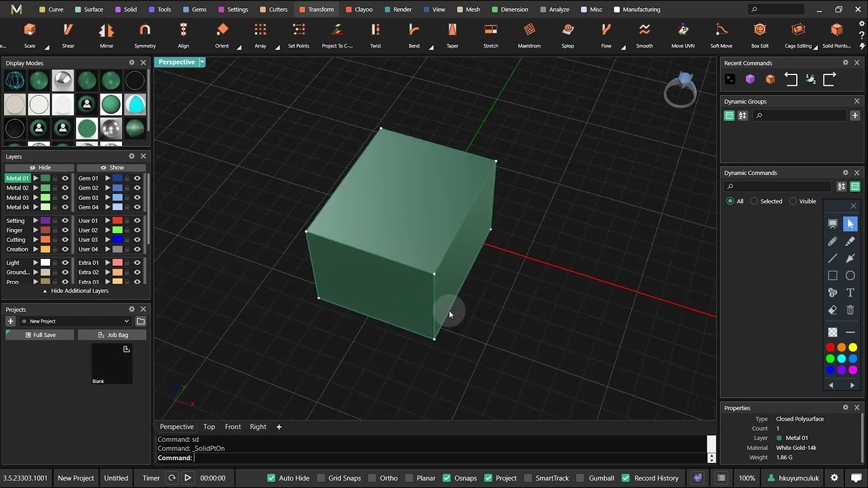Viewport: 868px width, 488px height.
Task: Choose the Smooth tool
Action: click(644, 35)
